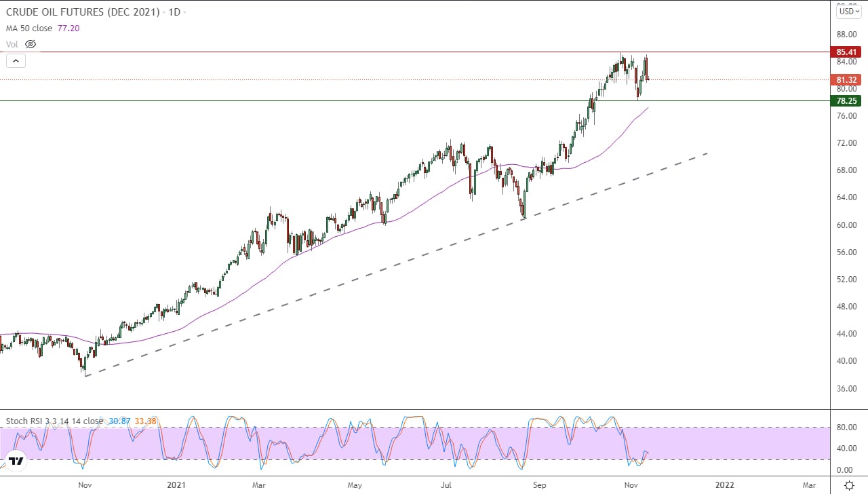Click the Stoch RSI value 33.38
Image resolution: width=868 pixels, height=494 pixels.
(x=146, y=421)
